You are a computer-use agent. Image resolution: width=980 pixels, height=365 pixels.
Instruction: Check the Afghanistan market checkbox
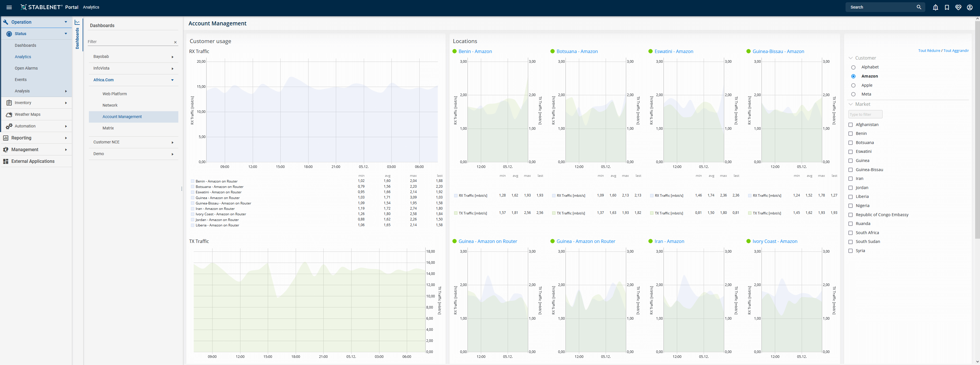(x=851, y=125)
